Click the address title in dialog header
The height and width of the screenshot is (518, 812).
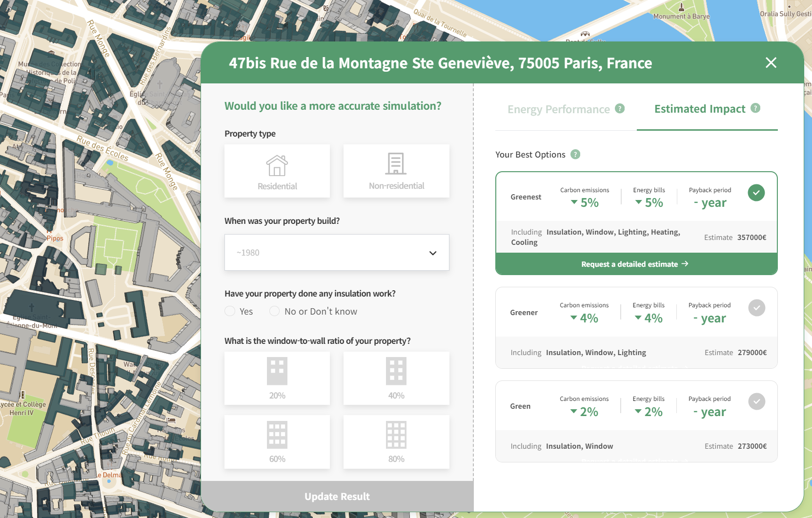(x=440, y=63)
